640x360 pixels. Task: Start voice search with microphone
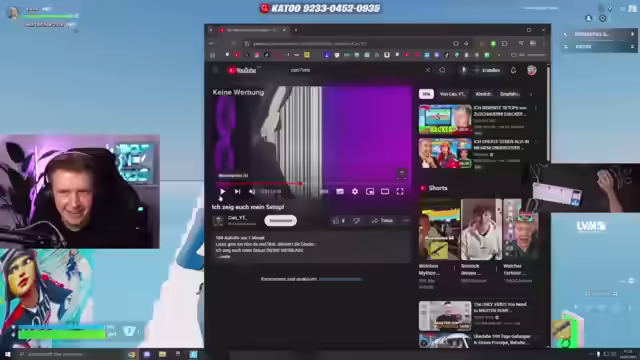[x=463, y=70]
